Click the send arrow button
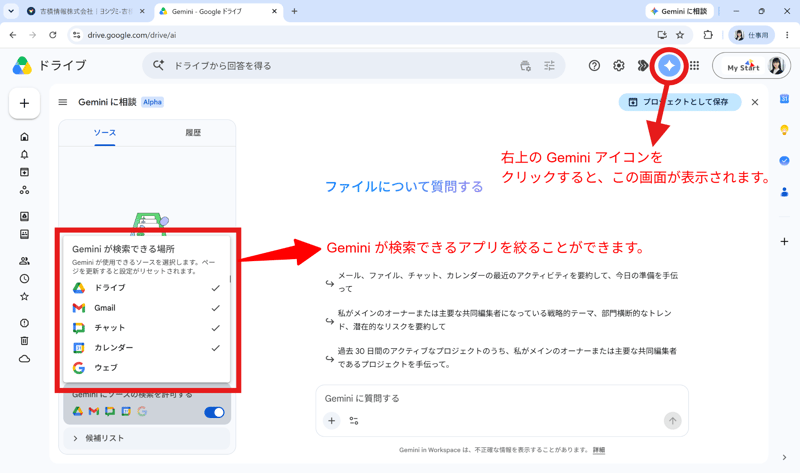800x473 pixels. pyautogui.click(x=672, y=420)
